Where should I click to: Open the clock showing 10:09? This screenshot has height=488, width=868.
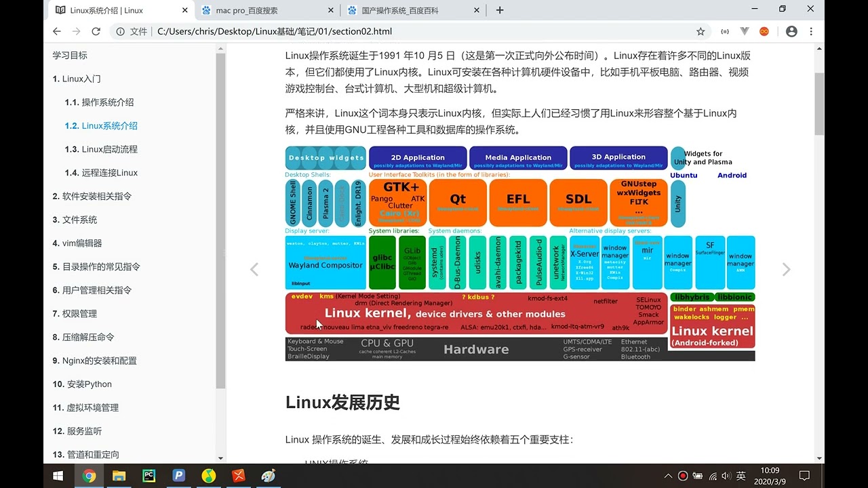click(770, 476)
